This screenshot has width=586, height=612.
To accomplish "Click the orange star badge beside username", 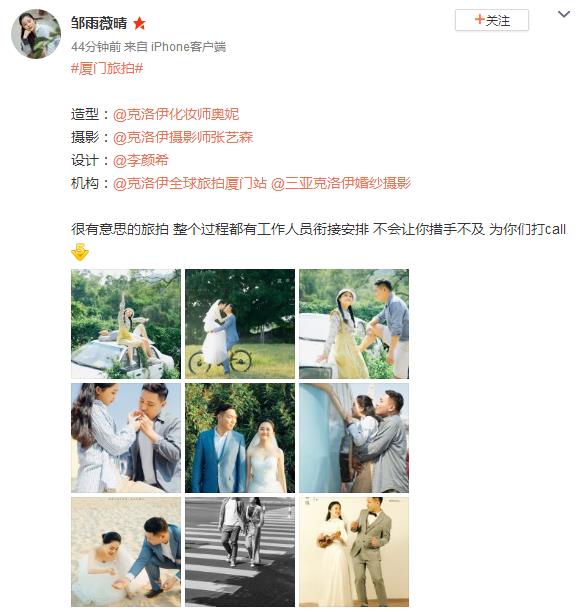I will pos(139,24).
